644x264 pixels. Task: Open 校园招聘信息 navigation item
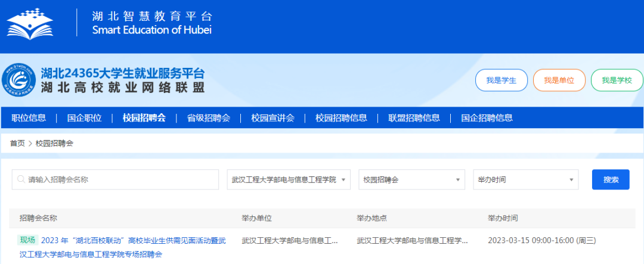coord(341,118)
